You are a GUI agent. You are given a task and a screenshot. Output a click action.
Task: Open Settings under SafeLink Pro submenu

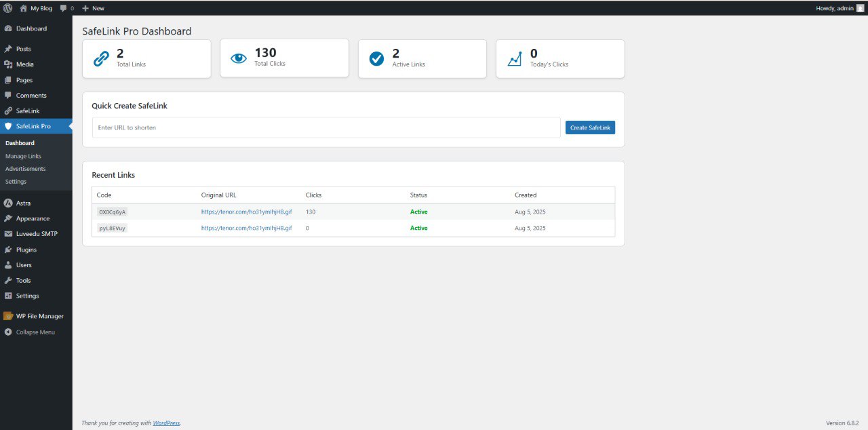[x=16, y=182]
